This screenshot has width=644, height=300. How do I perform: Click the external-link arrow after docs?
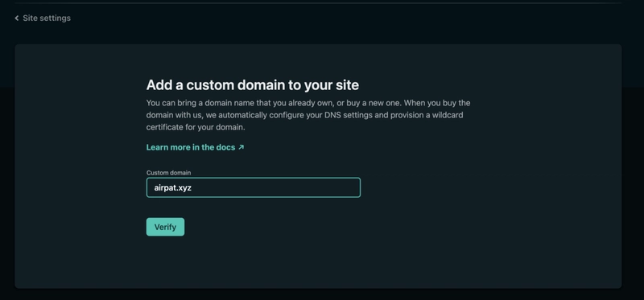tap(241, 147)
